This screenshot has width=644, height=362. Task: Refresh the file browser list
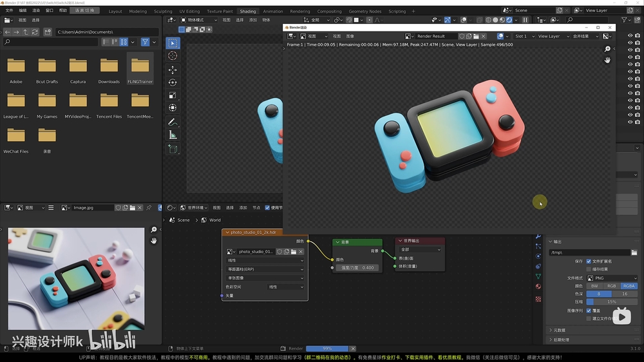pyautogui.click(x=35, y=32)
